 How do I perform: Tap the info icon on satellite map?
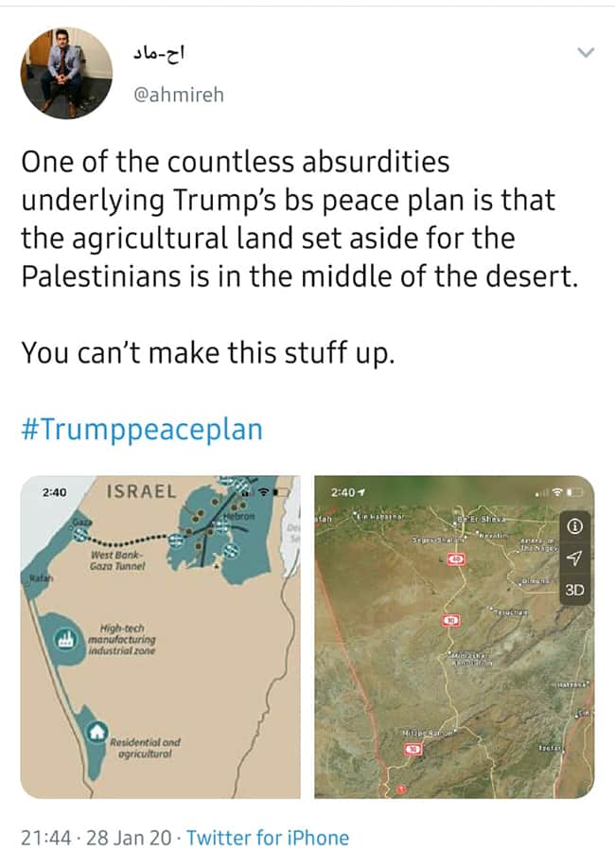click(575, 526)
